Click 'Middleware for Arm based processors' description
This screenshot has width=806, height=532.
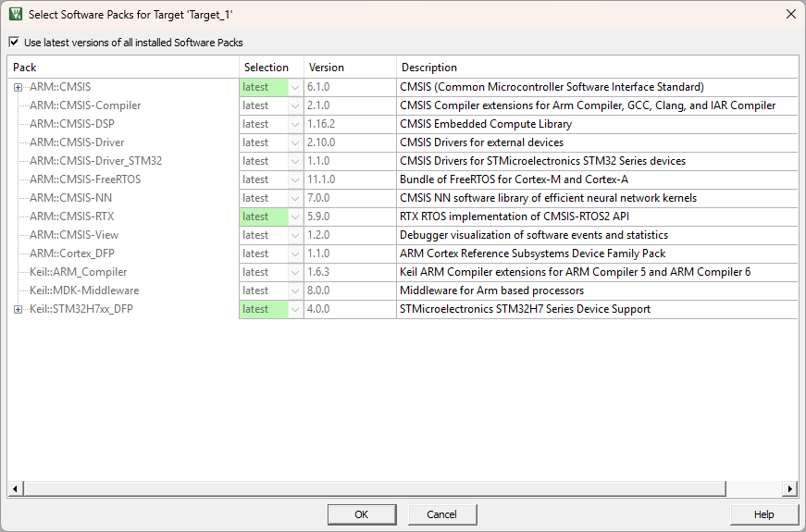click(492, 291)
